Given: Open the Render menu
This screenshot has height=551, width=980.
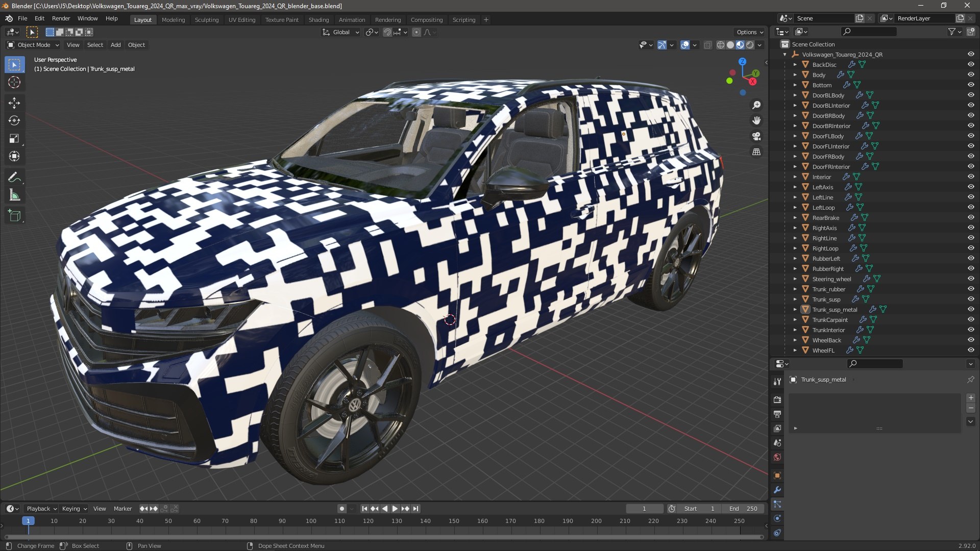Looking at the screenshot, I should pos(61,18).
